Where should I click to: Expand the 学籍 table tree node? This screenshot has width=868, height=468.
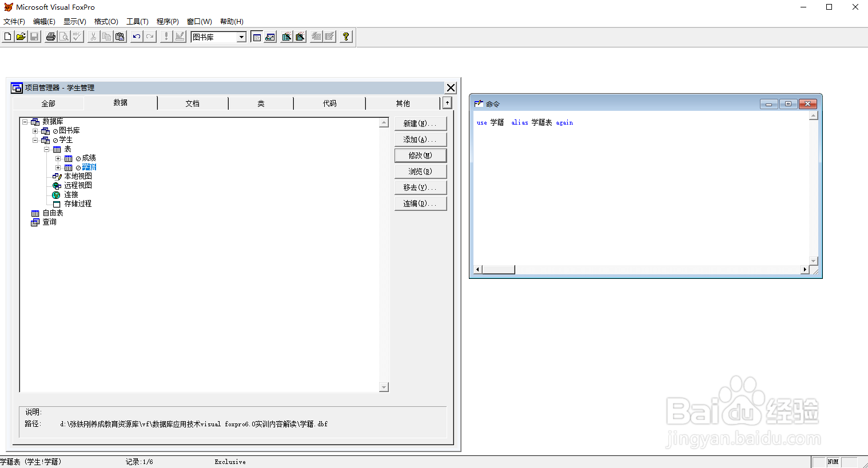(58, 167)
